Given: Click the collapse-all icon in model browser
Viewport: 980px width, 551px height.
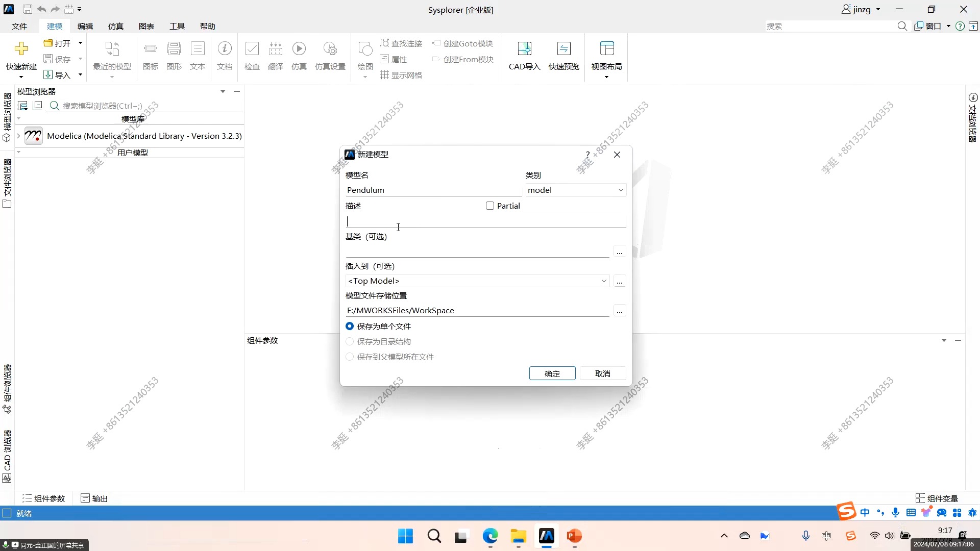Looking at the screenshot, I should (x=38, y=105).
